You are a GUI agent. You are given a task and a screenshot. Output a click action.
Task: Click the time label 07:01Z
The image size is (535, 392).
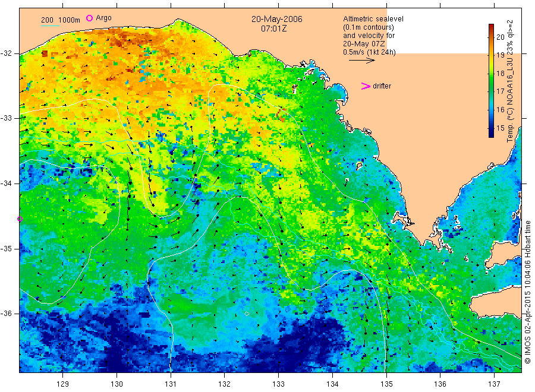tap(273, 29)
